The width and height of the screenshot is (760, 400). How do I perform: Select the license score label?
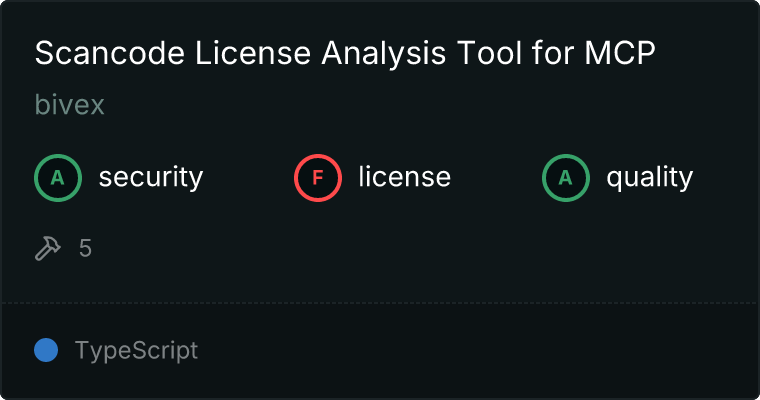click(x=404, y=178)
